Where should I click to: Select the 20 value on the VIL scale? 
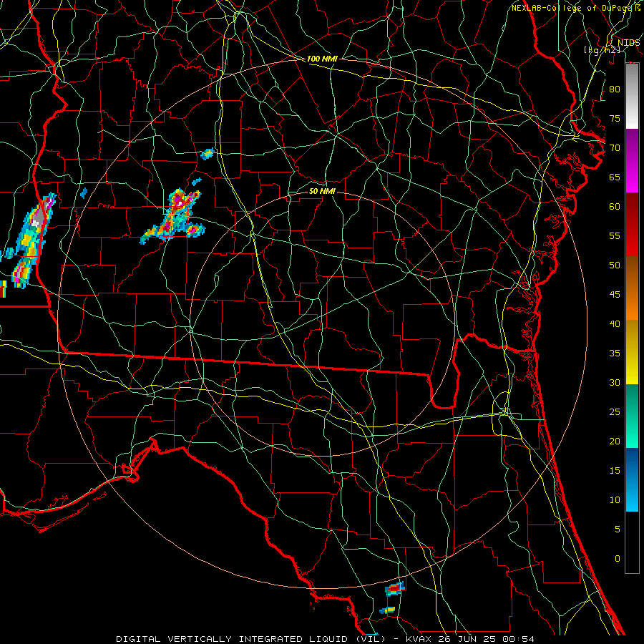coord(615,441)
